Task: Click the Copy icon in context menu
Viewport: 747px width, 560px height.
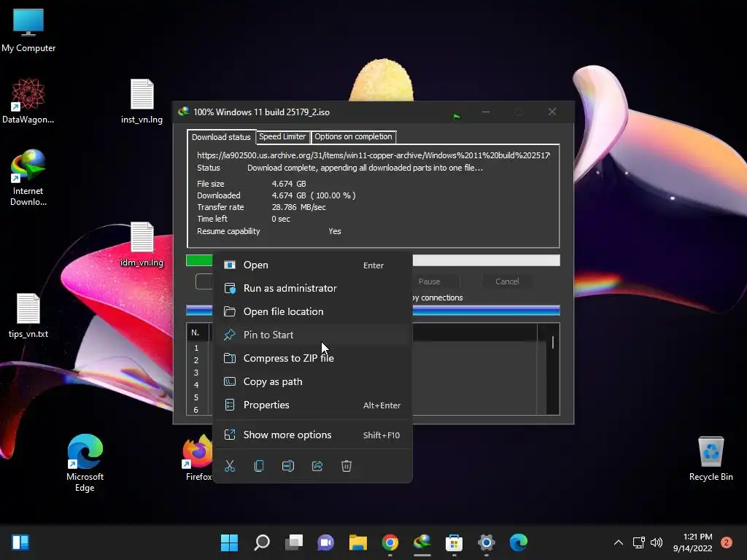Action: pos(259,466)
